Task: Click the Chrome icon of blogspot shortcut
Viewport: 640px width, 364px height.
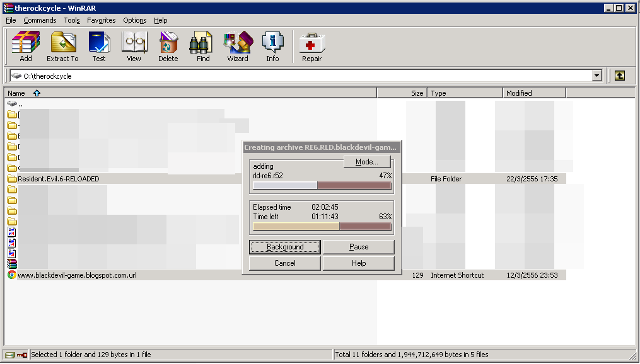Action: 12,275
